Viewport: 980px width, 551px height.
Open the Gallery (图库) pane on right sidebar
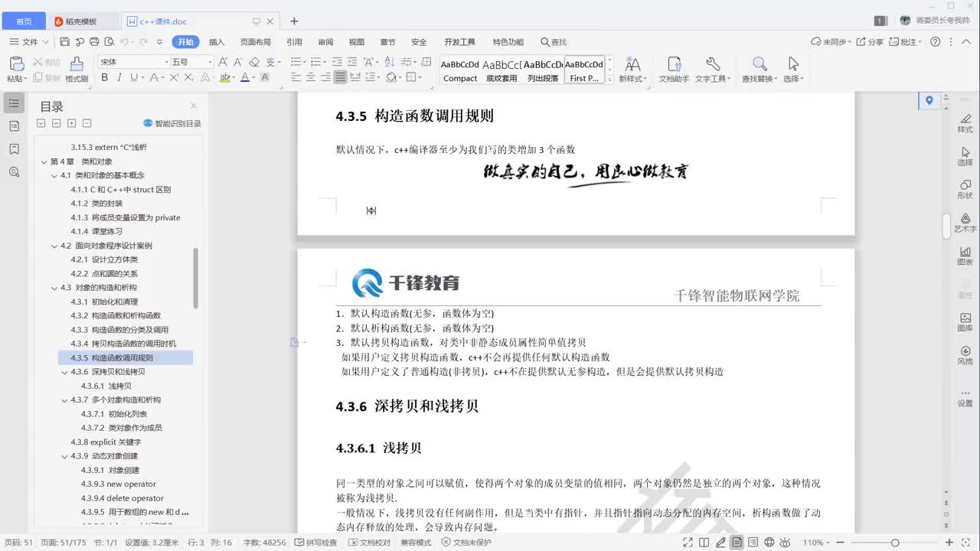click(965, 322)
